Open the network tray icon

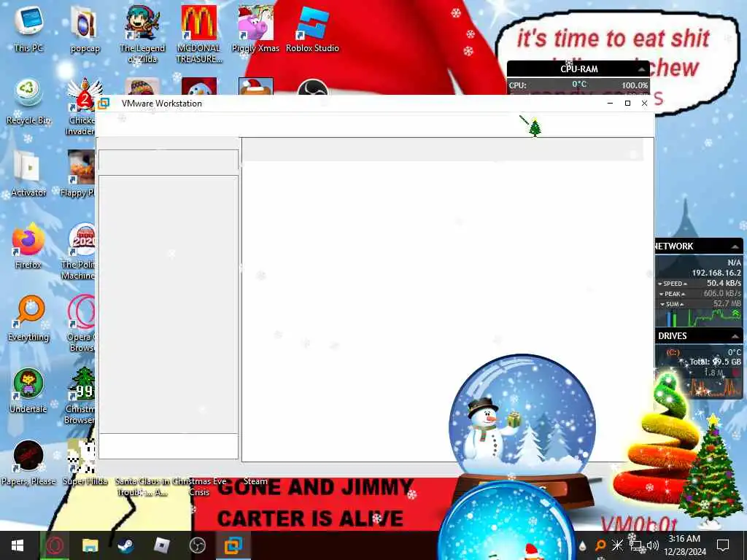(x=635, y=545)
